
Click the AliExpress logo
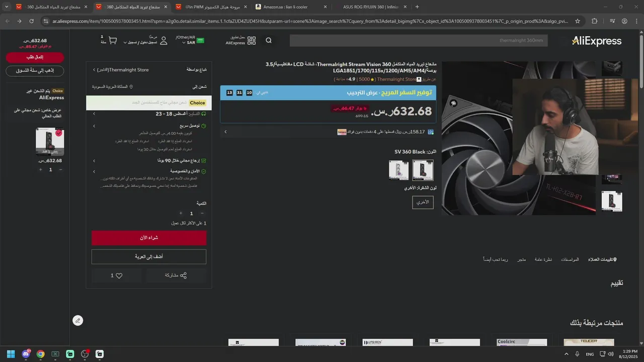[597, 41]
